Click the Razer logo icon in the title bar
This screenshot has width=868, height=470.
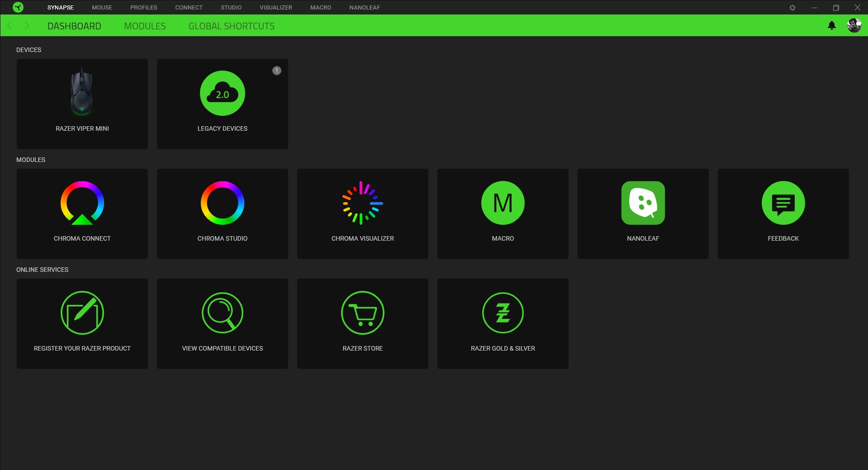pos(18,7)
